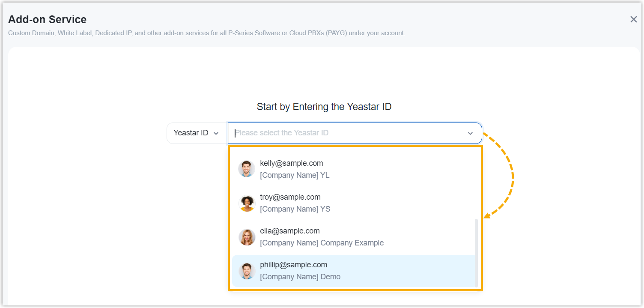Click kelly@sample.com's avatar picture
Screen dimensions: 644x308
(247, 169)
